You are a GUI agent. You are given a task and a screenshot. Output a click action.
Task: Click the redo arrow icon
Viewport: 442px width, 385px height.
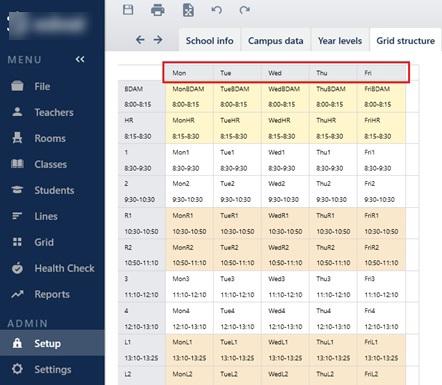click(245, 10)
